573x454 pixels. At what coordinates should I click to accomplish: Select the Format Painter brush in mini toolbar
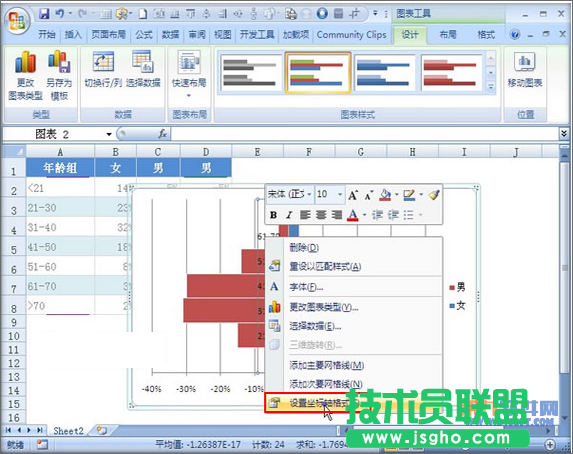coord(434,195)
